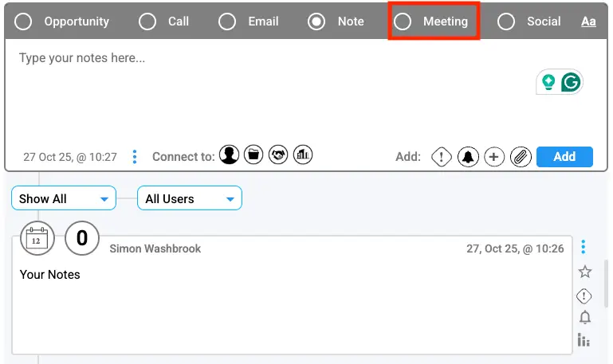Choose the Email radio option

[x=228, y=22]
